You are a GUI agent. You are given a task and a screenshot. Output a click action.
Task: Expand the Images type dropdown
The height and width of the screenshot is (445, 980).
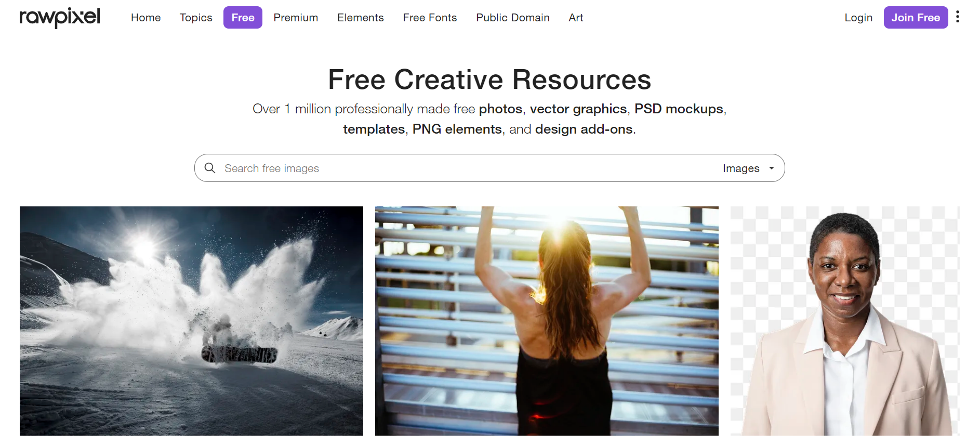pos(748,168)
